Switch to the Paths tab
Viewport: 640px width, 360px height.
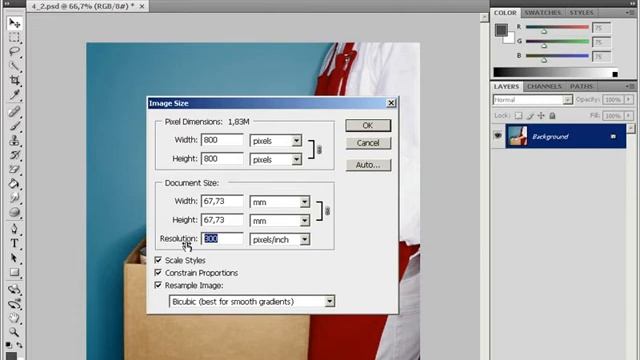click(581, 87)
